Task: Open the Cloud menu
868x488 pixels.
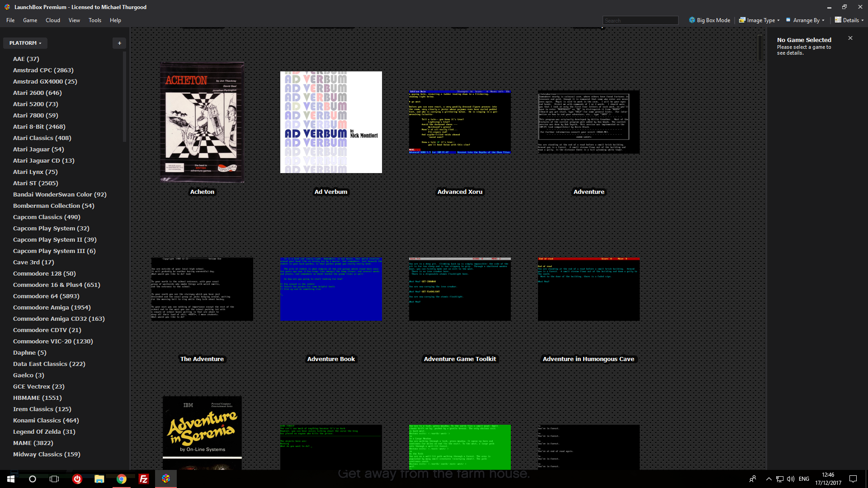Action: 53,20
